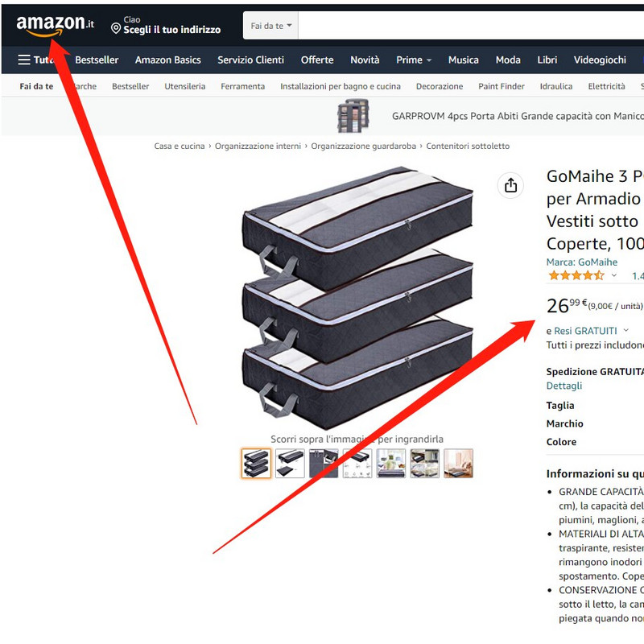Viewport: 644px width, 644px height.
Task: Open the GARPROVM sponsored product image
Action: 353,116
